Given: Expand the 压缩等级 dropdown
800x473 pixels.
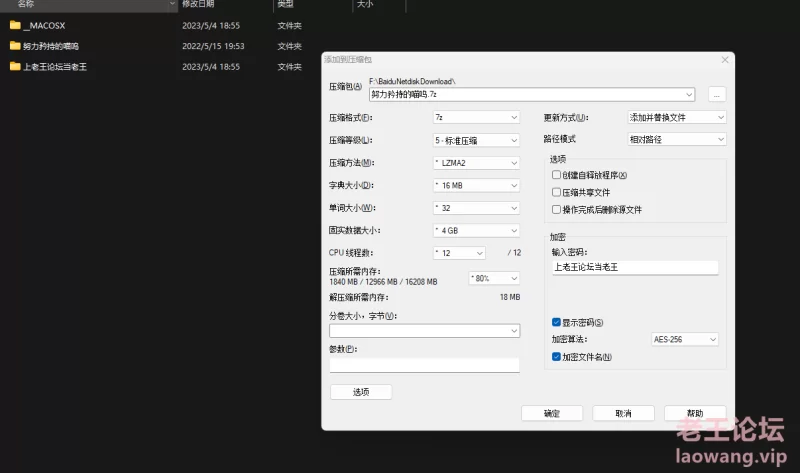Looking at the screenshot, I should point(476,140).
